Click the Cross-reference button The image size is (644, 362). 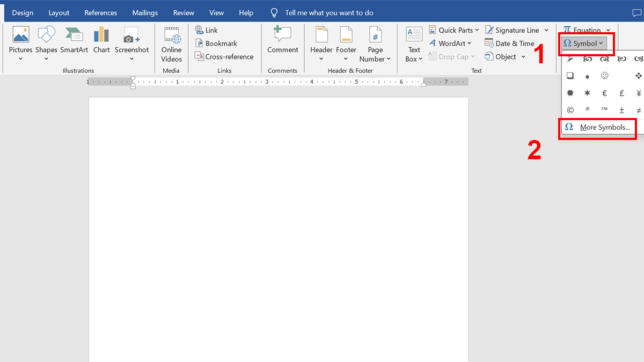(224, 57)
